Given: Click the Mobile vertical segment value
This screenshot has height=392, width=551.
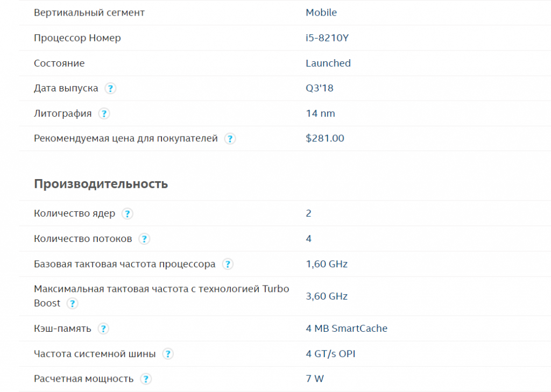Looking at the screenshot, I should point(321,12).
